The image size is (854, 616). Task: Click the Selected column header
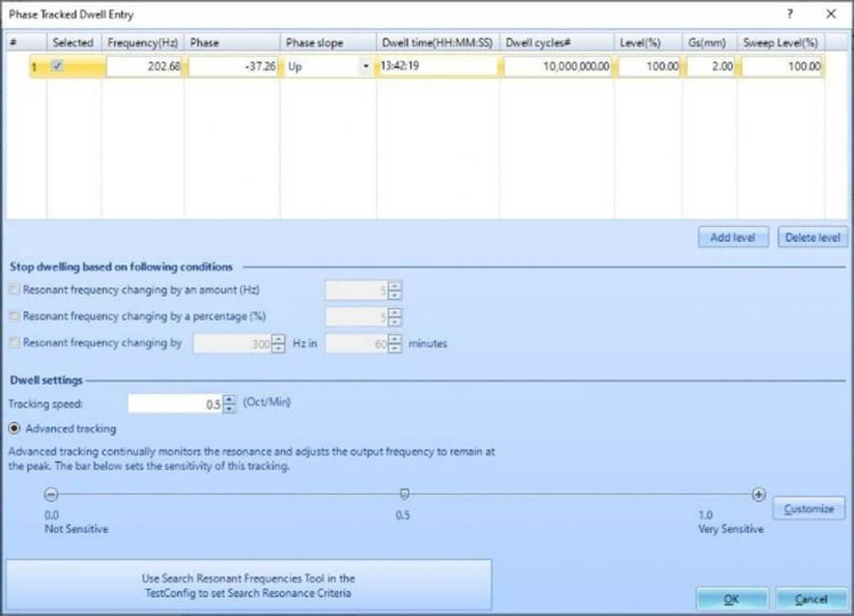tap(74, 43)
